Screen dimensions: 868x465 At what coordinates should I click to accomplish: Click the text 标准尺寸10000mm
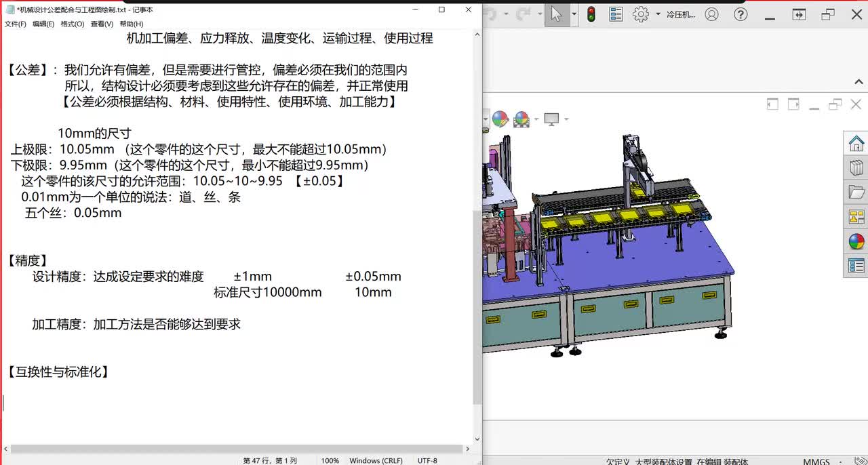click(268, 292)
